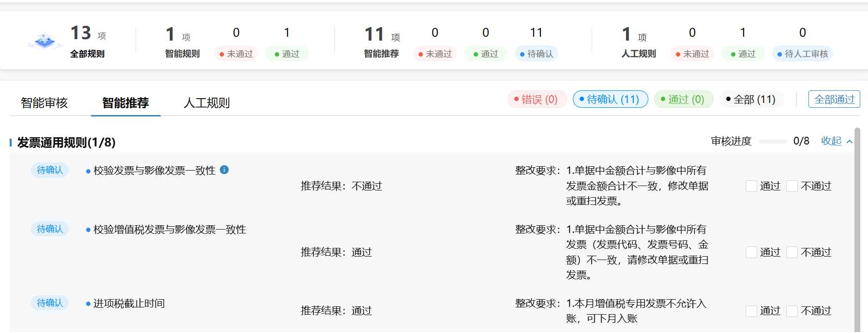Image resolution: width=868 pixels, height=333 pixels.
Task: Click the 审核进度 progress bar
Action: pos(772,142)
